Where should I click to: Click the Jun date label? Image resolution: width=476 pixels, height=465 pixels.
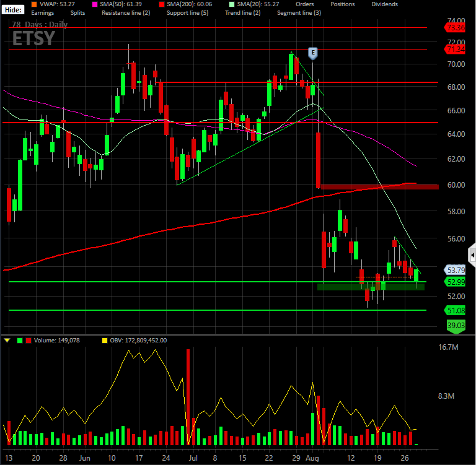pyautogui.click(x=85, y=458)
